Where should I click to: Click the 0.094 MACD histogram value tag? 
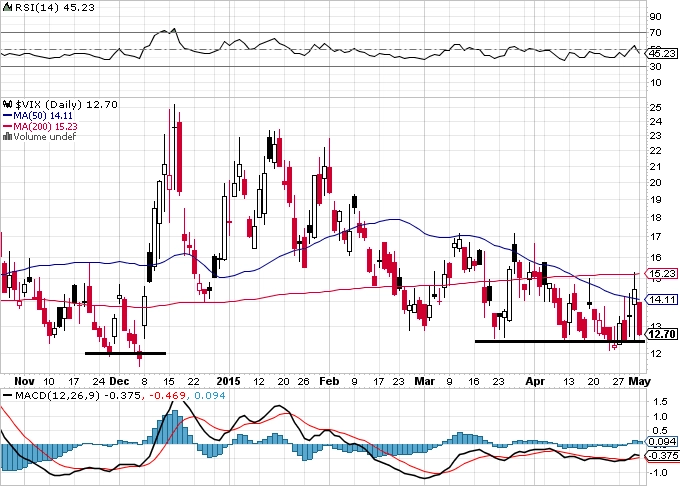(x=662, y=442)
